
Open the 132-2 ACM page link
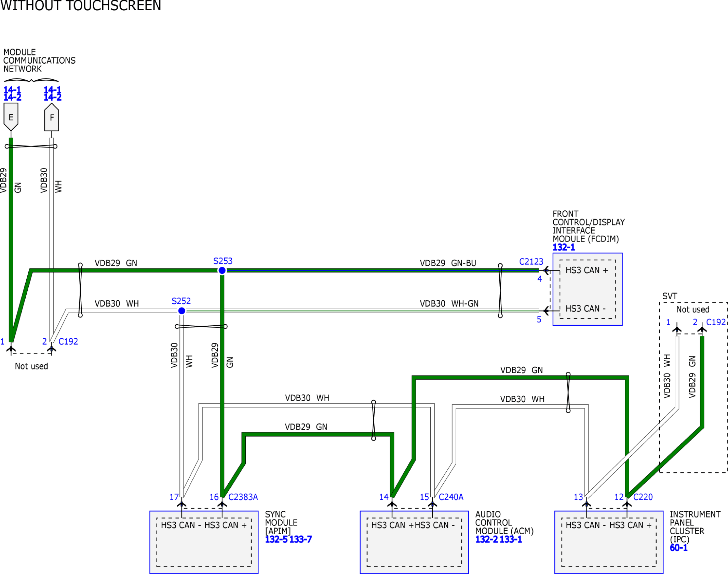coord(486,539)
